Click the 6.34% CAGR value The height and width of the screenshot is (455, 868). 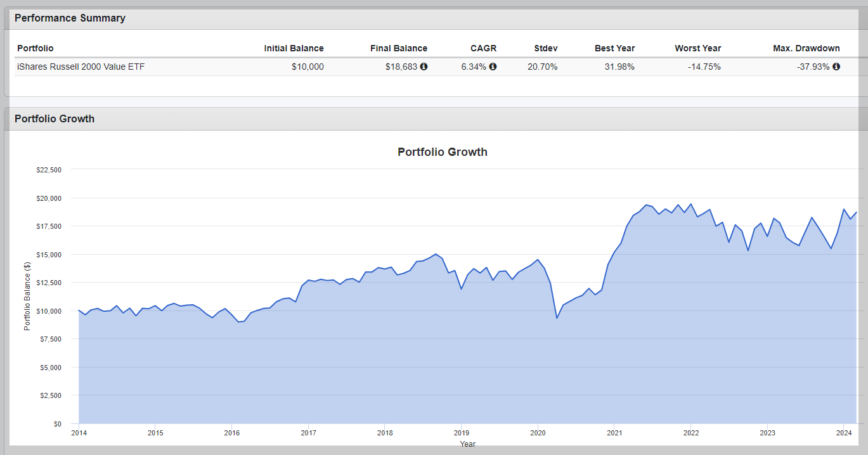tap(474, 67)
